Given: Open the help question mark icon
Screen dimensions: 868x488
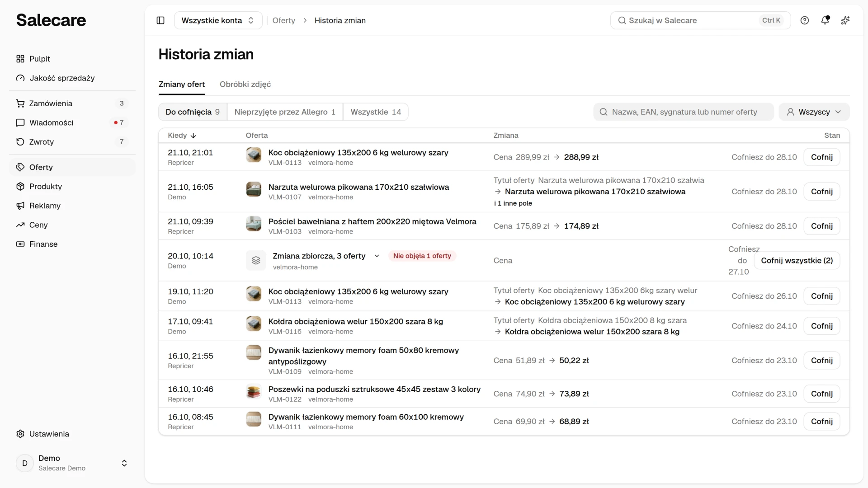Looking at the screenshot, I should [x=805, y=20].
